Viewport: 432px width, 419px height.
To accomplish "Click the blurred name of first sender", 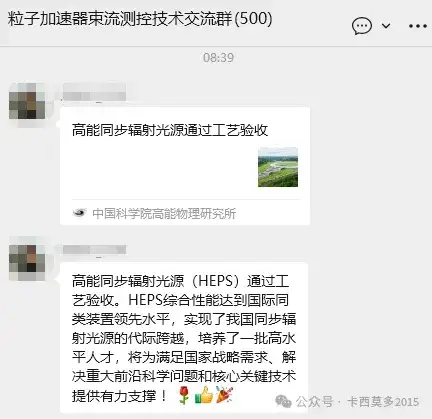I will [94, 92].
